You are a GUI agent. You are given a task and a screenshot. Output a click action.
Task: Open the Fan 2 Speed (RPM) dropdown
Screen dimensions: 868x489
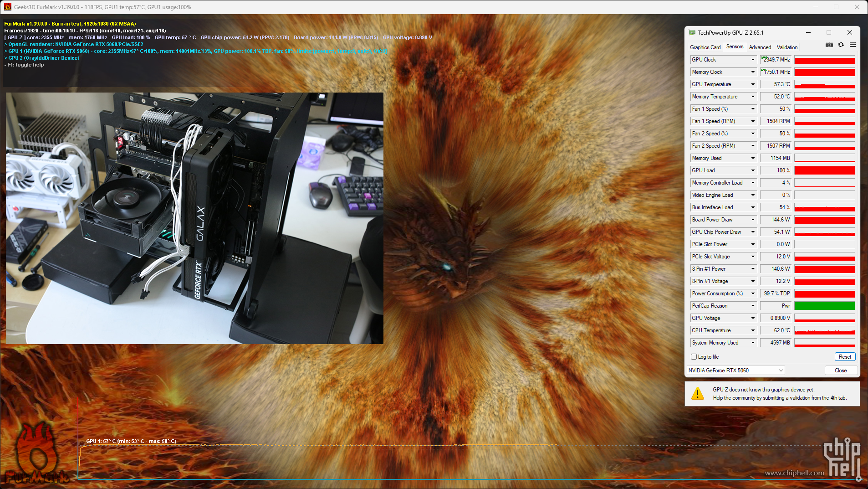click(x=753, y=146)
